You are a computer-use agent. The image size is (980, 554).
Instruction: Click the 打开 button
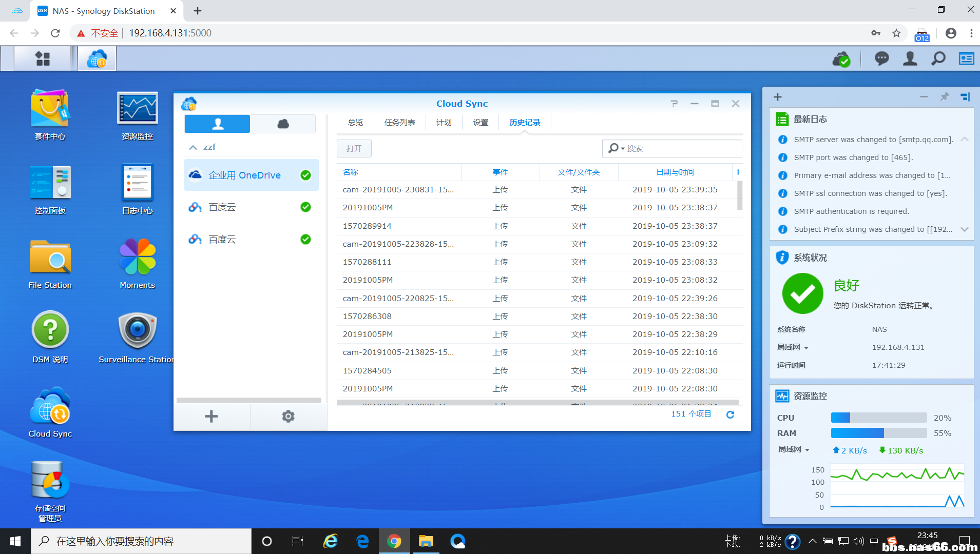click(354, 149)
